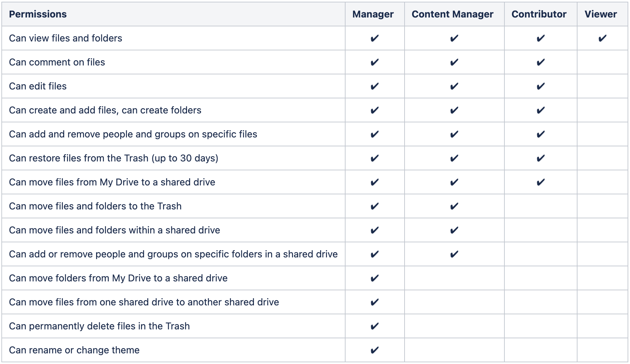Screen dimensions: 630x364
Task: Select the Permissions column header
Action: pyautogui.click(x=38, y=14)
